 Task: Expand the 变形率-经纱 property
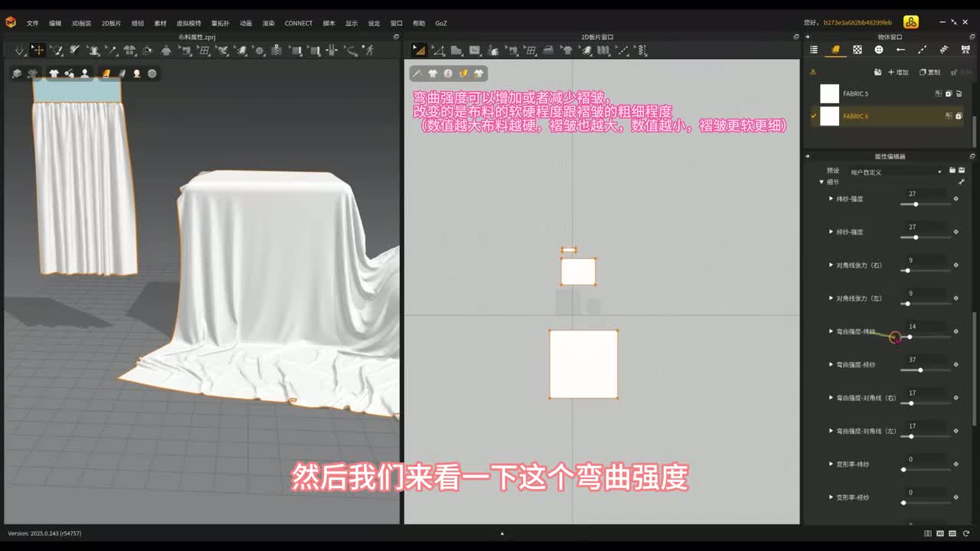pos(831,497)
